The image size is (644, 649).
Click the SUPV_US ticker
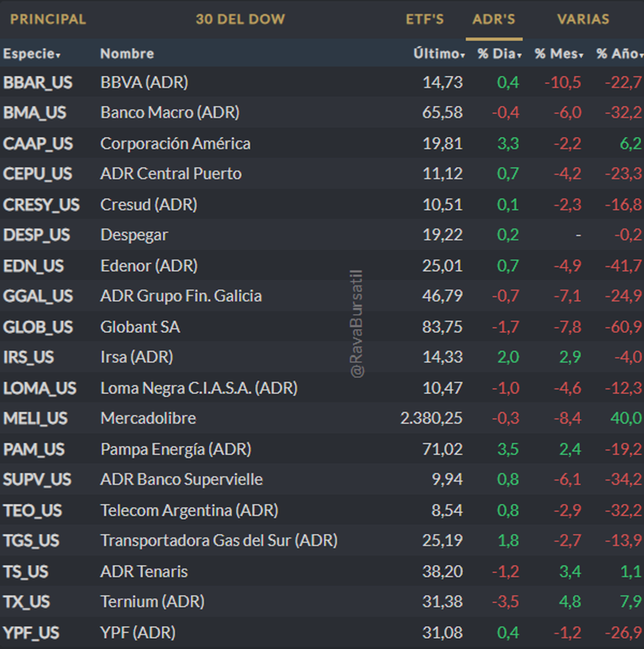coord(37,480)
